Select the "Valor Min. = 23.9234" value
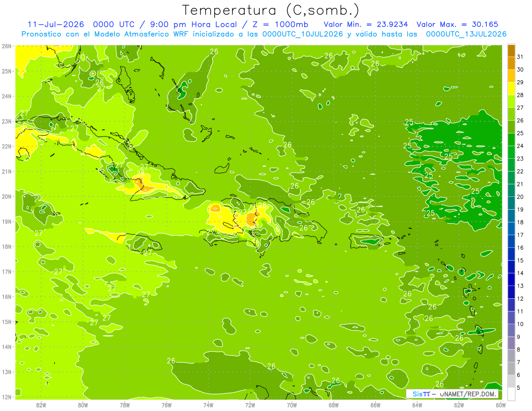The width and height of the screenshot is (532, 411). tap(366, 24)
